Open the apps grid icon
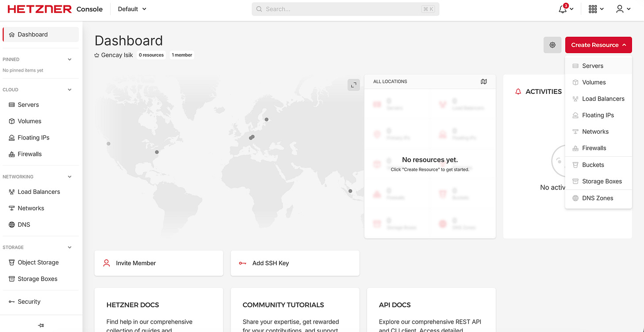Viewport: 644px width, 332px height. coord(593,9)
